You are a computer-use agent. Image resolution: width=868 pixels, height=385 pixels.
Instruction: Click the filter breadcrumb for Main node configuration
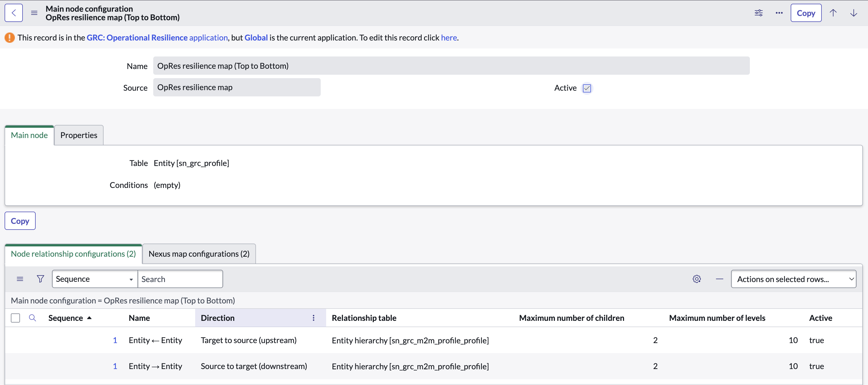(123, 301)
